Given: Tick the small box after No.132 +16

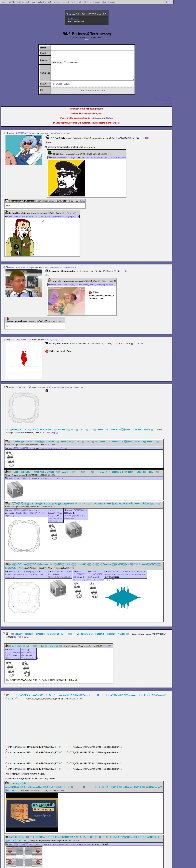Looking at the screenshot, I should coord(115,281).
